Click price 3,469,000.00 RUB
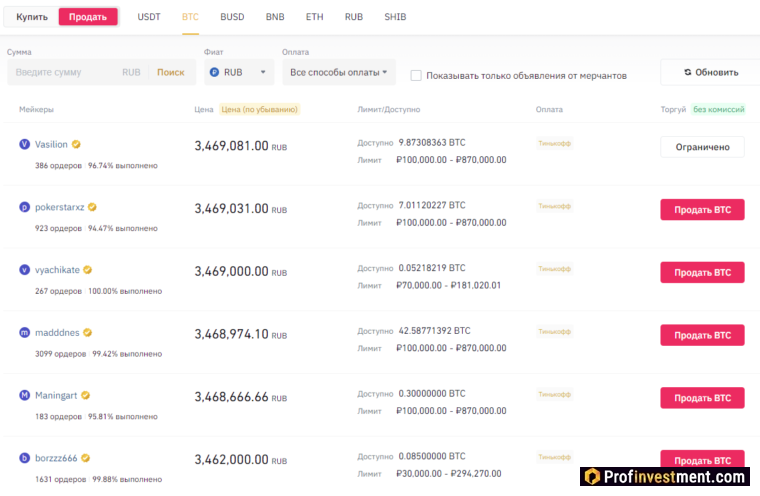The image size is (760, 496). click(240, 272)
